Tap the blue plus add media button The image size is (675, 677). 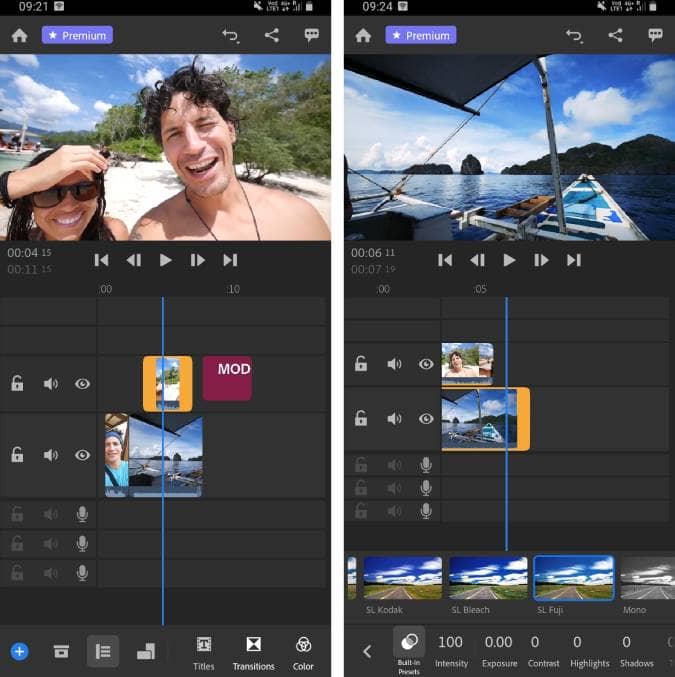(19, 651)
